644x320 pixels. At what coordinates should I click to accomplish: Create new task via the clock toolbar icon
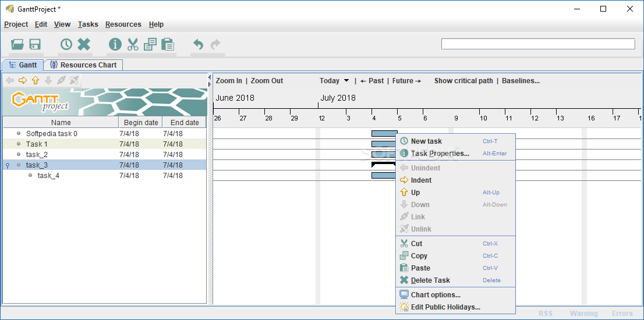click(x=66, y=44)
